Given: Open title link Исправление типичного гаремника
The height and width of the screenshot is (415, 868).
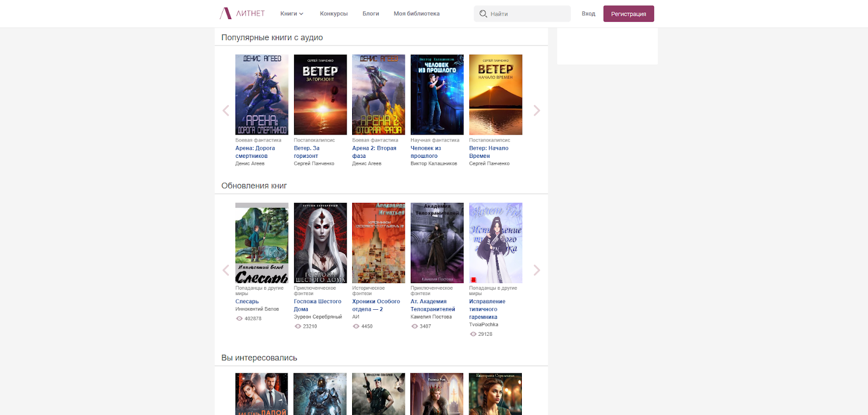Looking at the screenshot, I should coord(487,309).
